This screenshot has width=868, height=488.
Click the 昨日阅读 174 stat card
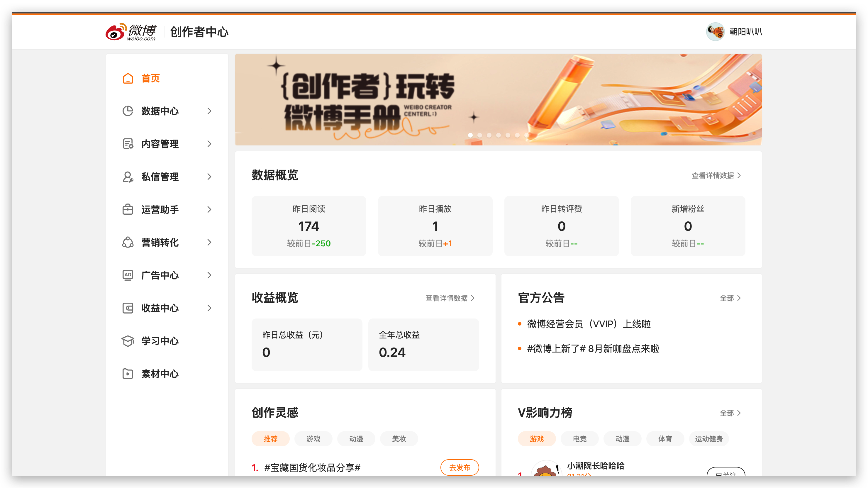(309, 226)
